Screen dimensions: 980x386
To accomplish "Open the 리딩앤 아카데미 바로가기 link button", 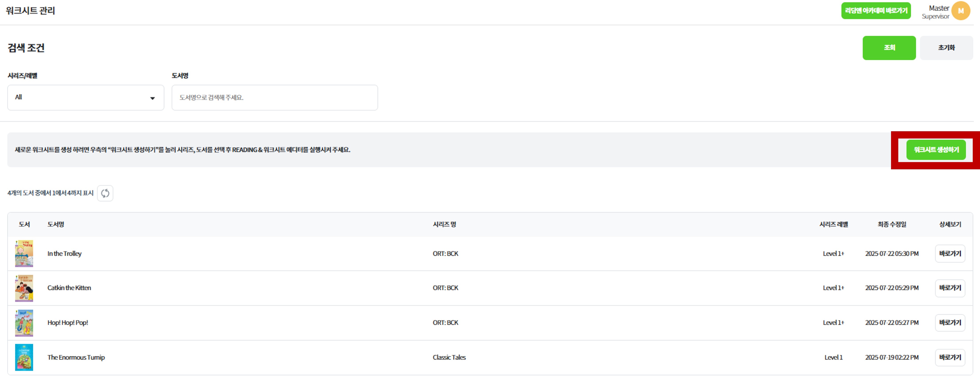I will tap(876, 11).
